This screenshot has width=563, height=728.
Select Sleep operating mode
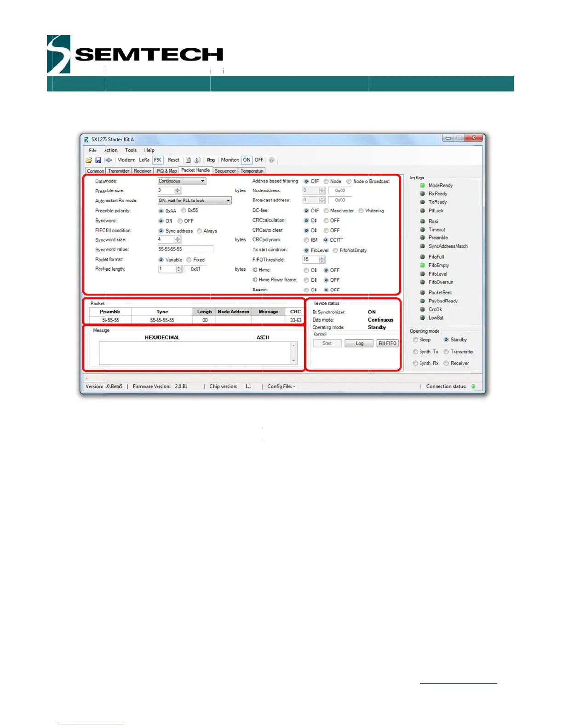coord(416,340)
